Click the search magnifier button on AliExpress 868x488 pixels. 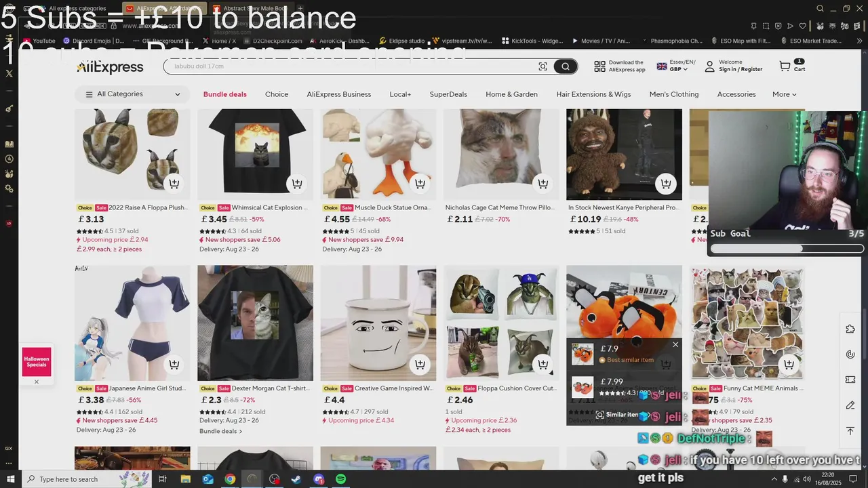[565, 66]
